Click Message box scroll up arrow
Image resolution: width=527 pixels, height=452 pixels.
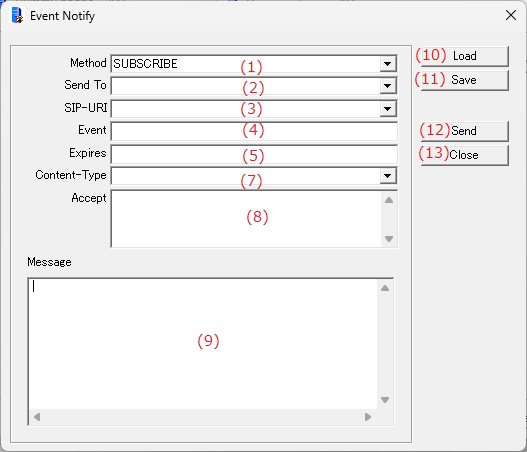point(385,288)
